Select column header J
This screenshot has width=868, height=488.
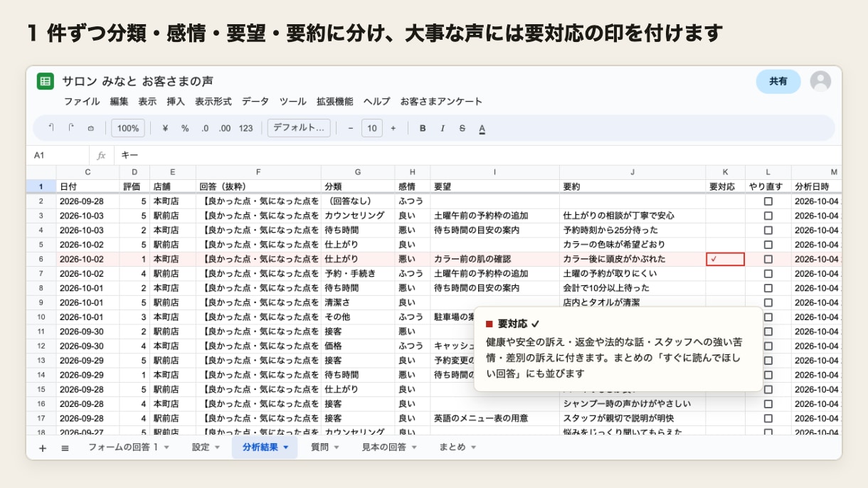[633, 172]
